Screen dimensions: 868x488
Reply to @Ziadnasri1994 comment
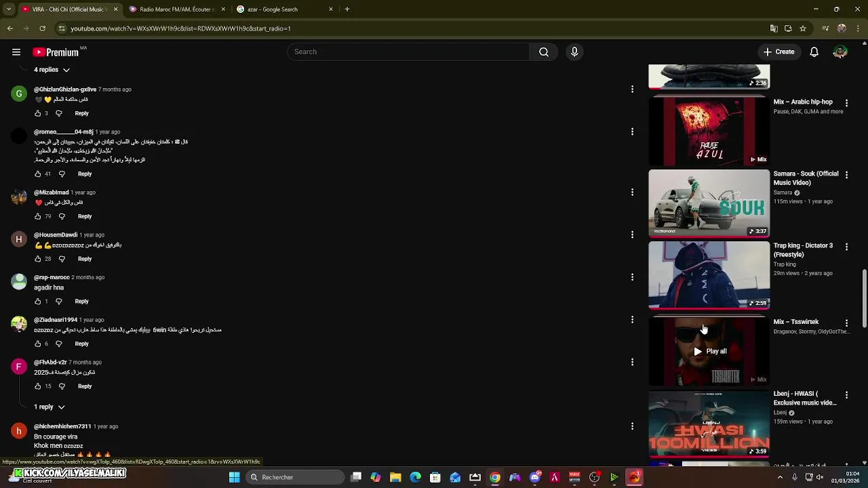point(81,344)
